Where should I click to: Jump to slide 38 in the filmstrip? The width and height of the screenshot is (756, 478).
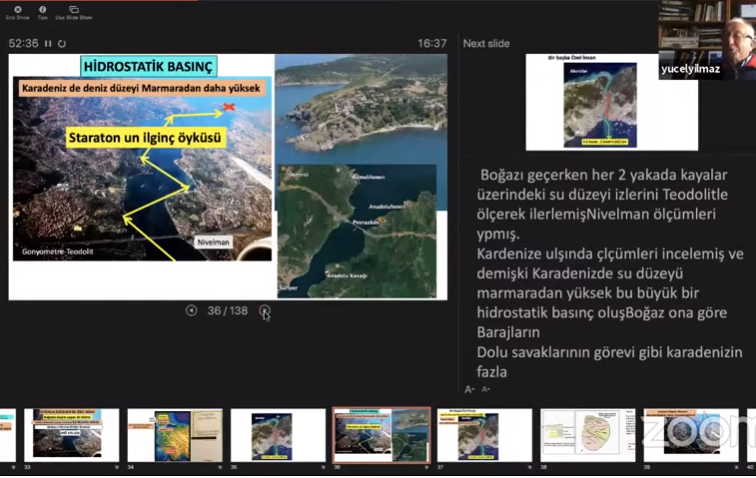point(588,435)
